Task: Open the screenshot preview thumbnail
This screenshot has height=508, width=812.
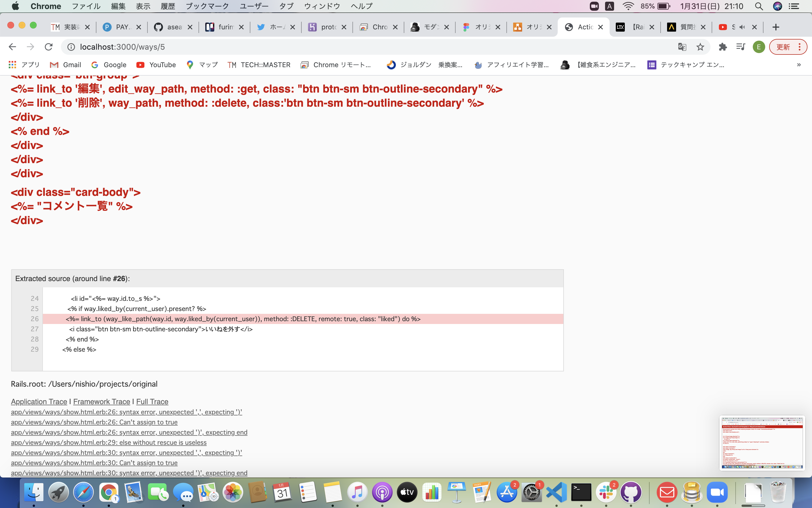Action: point(762,443)
